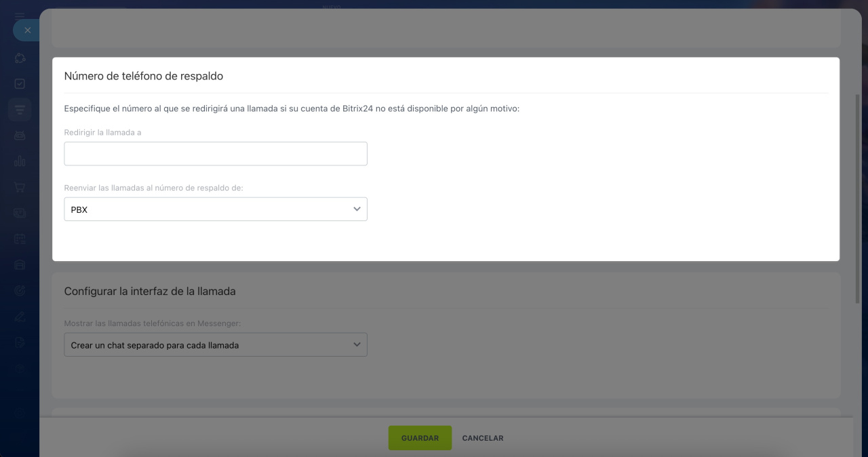
Task: Open the contact card icon in sidebar
Action: [20, 213]
